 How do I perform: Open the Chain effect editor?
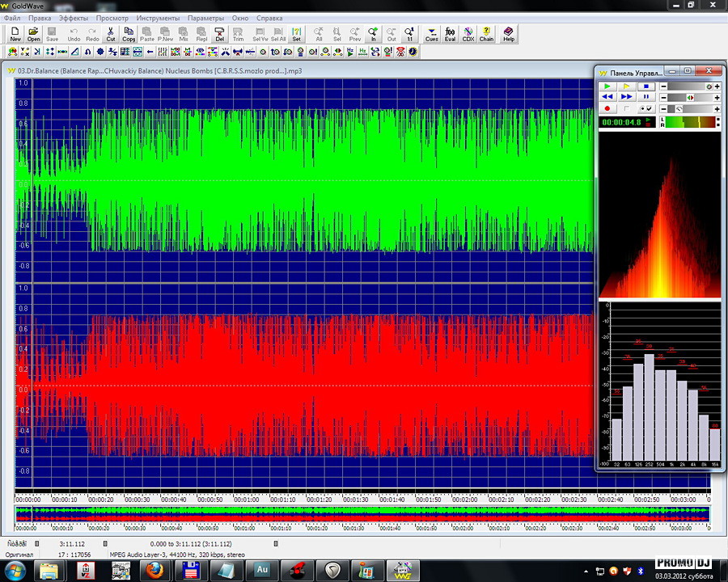pyautogui.click(x=486, y=34)
